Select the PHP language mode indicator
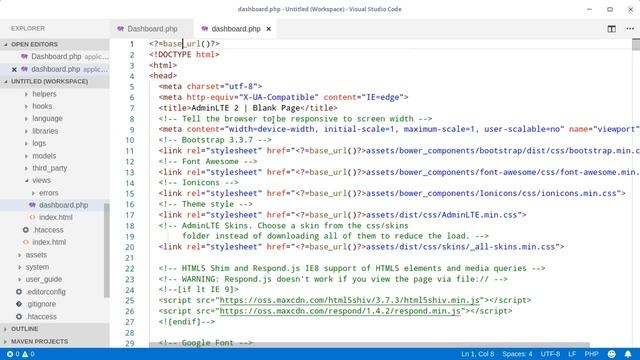The height and width of the screenshot is (360, 640). tap(591, 354)
